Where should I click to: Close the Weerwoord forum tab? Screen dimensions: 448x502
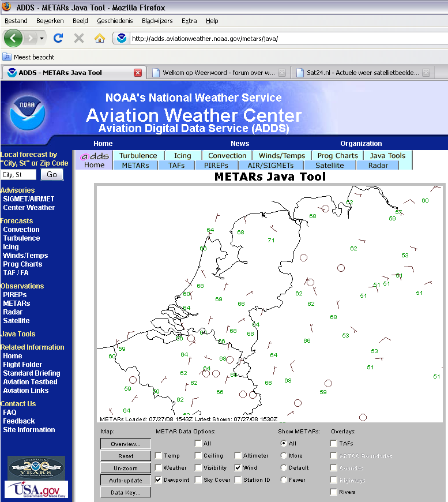click(x=282, y=73)
